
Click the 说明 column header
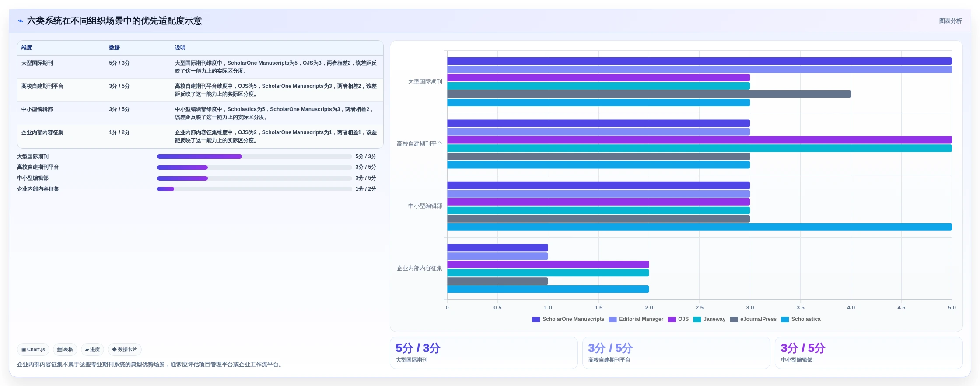[180, 48]
